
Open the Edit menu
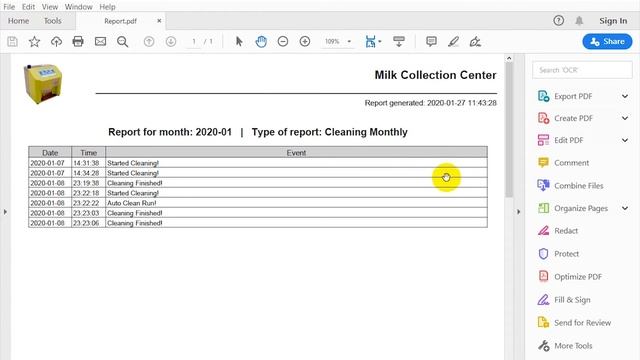28,7
